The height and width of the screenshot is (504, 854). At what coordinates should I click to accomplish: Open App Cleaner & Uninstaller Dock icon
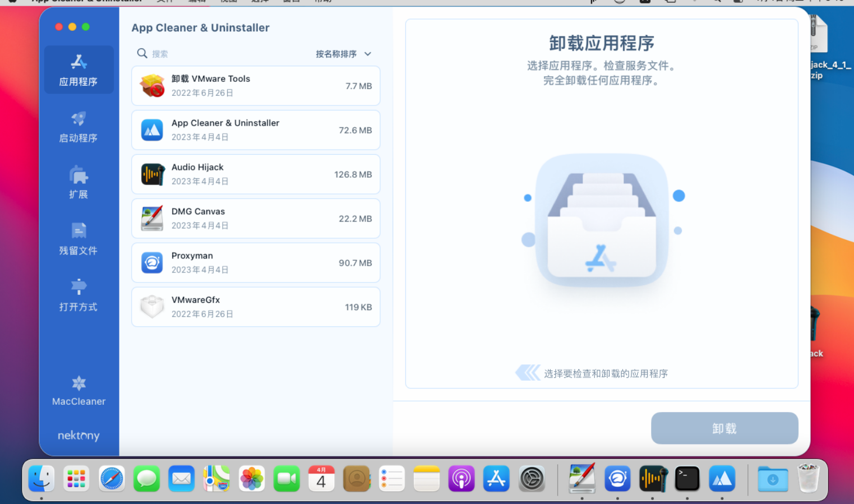coord(722,479)
